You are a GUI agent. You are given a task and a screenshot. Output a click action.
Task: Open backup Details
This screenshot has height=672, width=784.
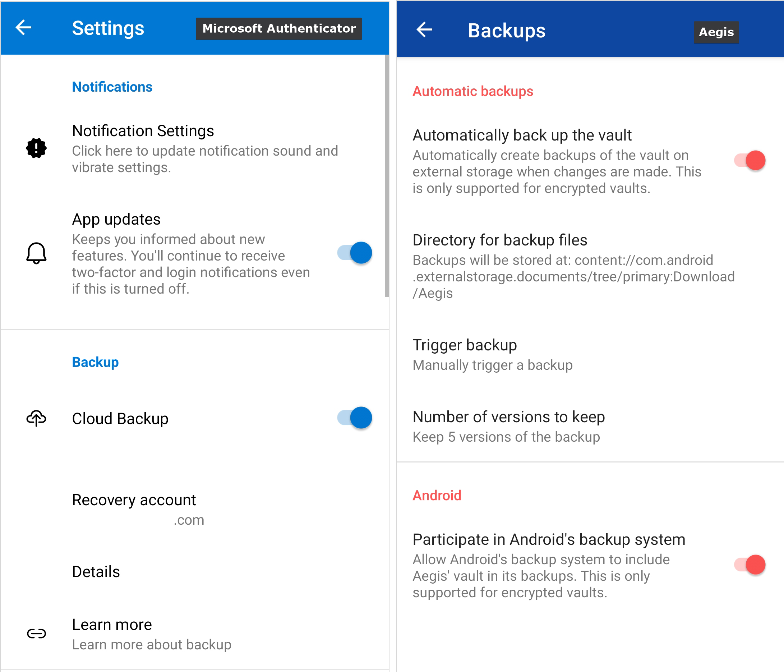coord(194,572)
